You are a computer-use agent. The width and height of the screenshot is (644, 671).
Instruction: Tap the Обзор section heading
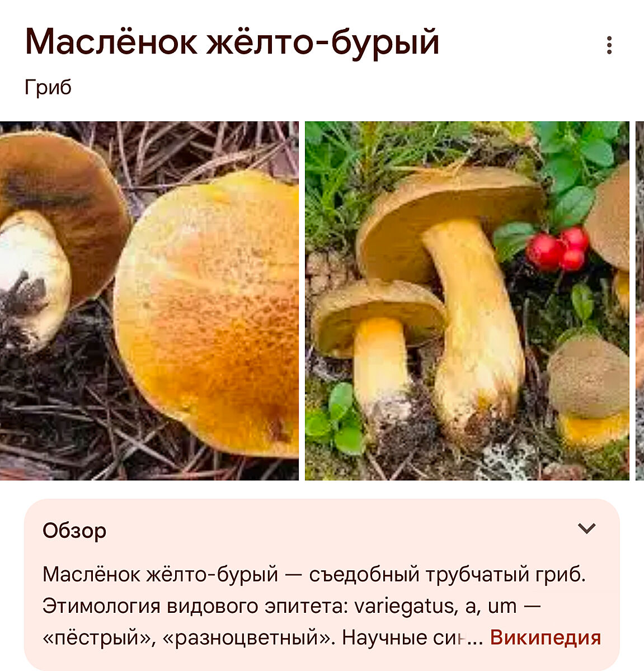74,530
